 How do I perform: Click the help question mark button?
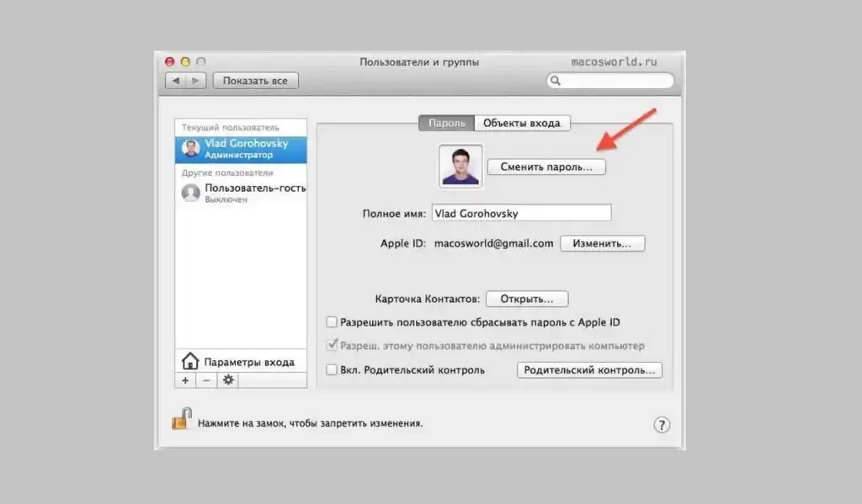(662, 425)
